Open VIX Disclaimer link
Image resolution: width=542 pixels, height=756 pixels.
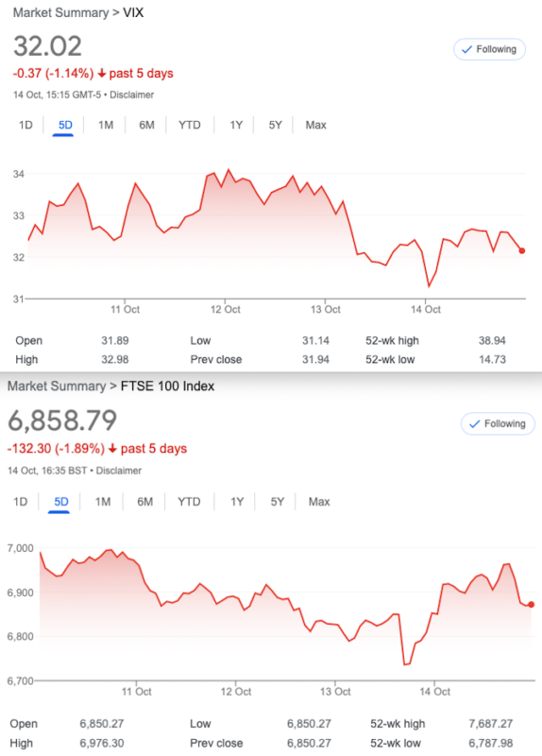pyautogui.click(x=131, y=95)
